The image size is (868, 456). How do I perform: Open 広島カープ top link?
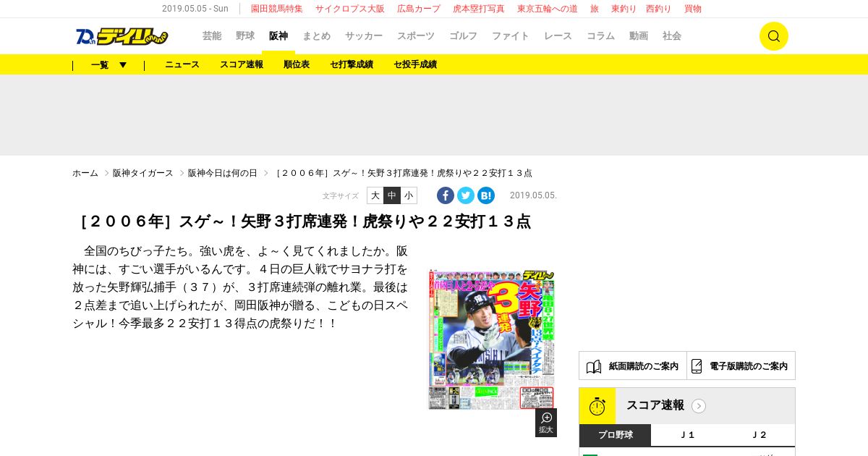point(419,9)
